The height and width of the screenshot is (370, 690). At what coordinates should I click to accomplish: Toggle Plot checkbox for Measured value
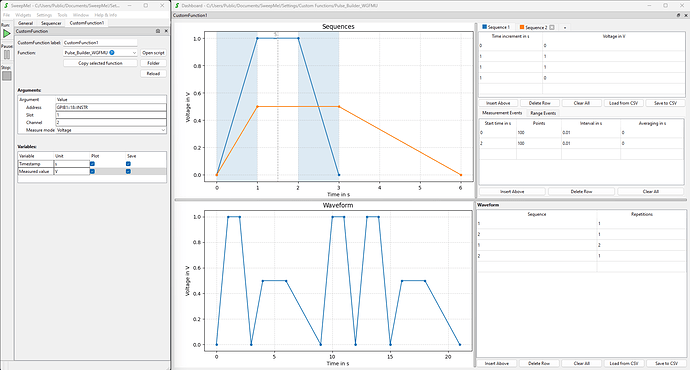92,171
